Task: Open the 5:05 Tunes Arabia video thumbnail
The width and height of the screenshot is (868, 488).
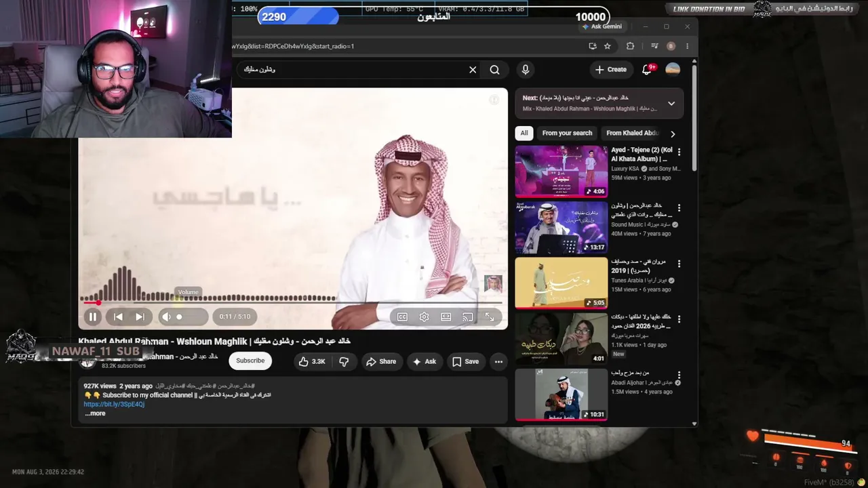Action: [561, 283]
